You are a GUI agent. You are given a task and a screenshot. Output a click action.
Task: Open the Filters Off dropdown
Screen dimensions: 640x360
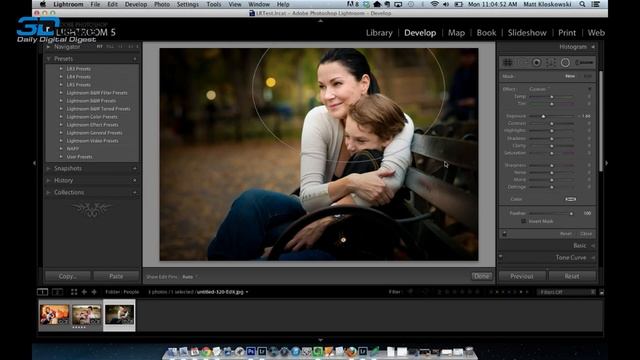(x=566, y=292)
